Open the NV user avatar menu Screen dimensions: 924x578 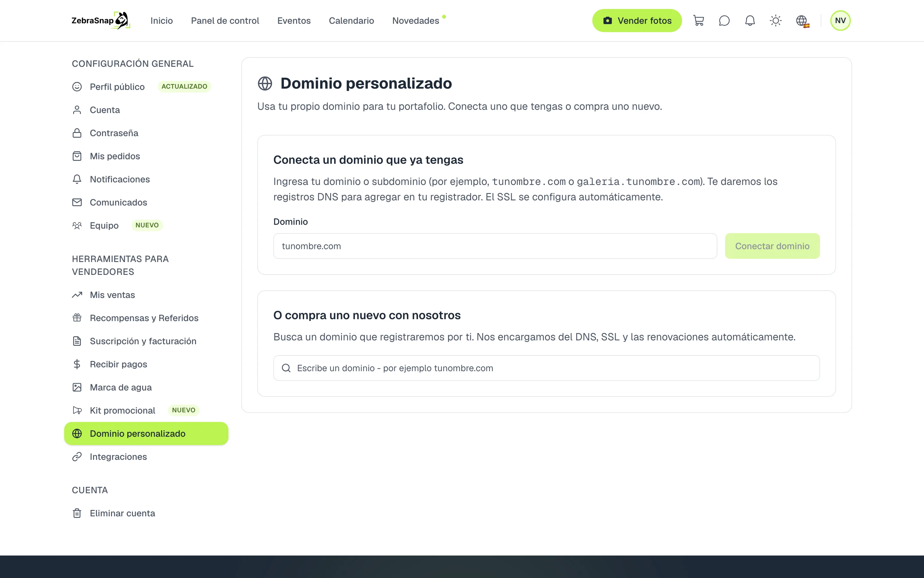(x=840, y=21)
